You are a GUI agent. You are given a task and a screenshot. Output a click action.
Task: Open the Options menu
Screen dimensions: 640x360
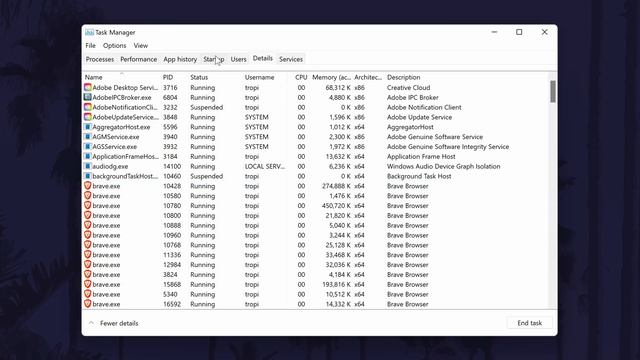114,45
